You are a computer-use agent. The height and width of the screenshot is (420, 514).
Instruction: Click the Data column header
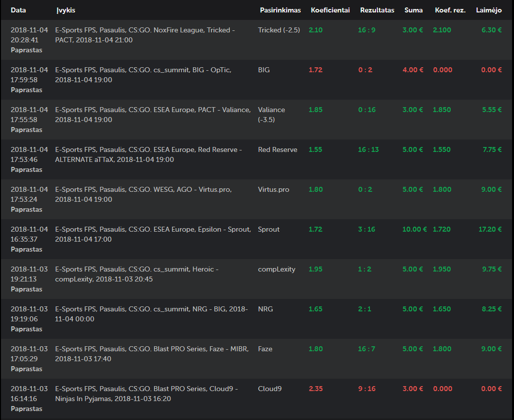(x=18, y=10)
